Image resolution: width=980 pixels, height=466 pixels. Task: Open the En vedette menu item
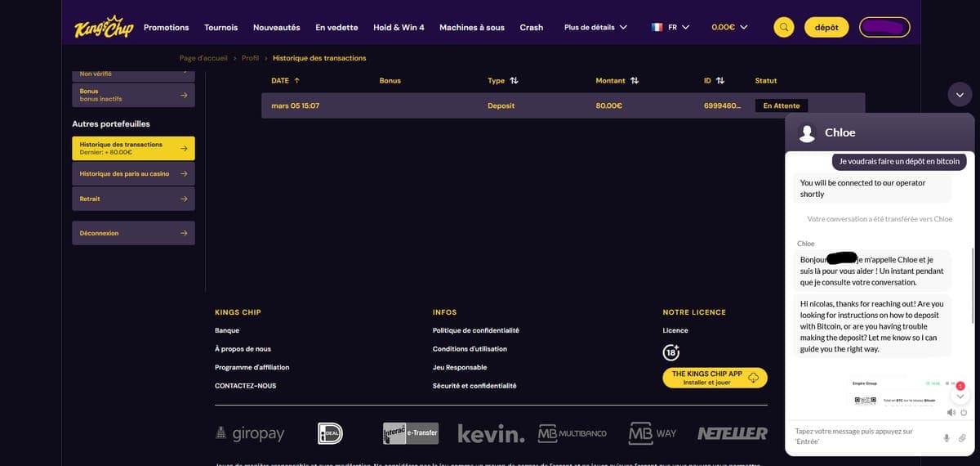[x=336, y=27]
